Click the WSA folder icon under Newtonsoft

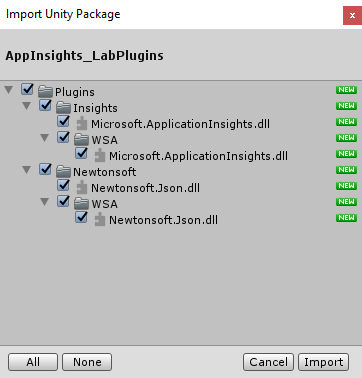81,203
